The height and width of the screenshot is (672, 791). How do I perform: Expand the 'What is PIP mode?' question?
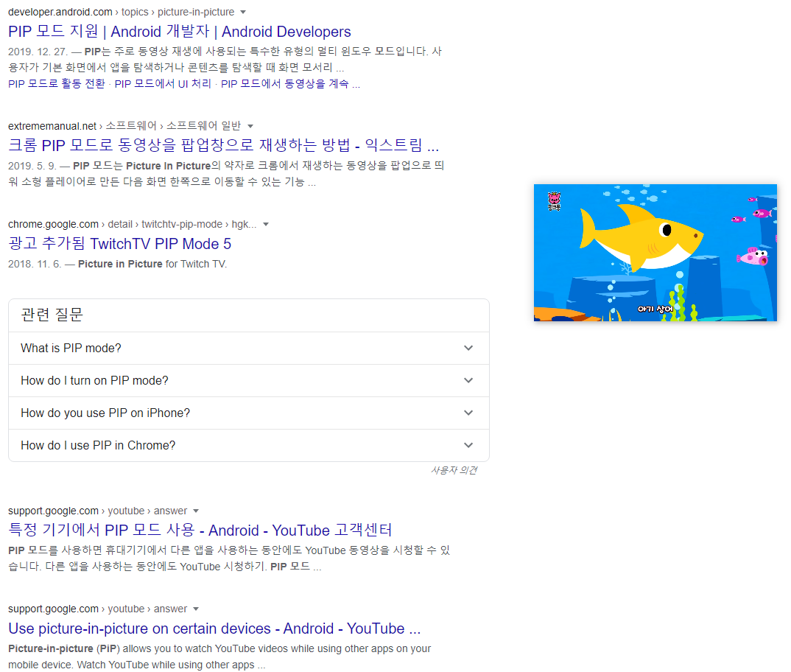coord(249,349)
